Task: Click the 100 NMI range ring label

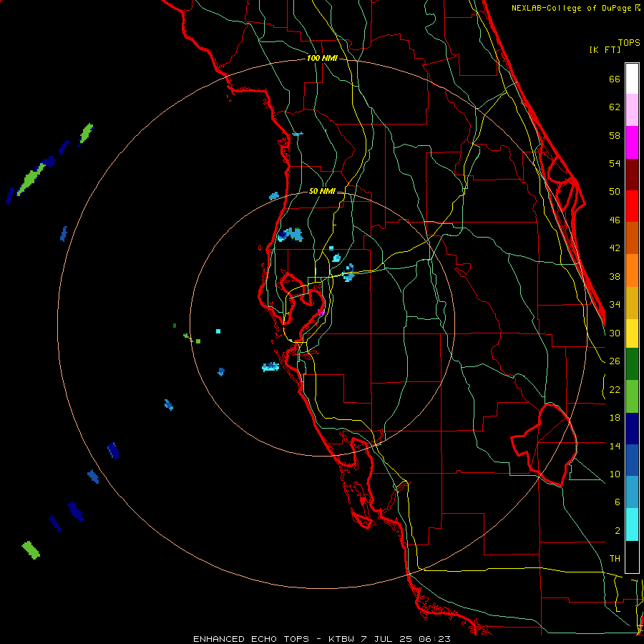Action: [x=323, y=58]
